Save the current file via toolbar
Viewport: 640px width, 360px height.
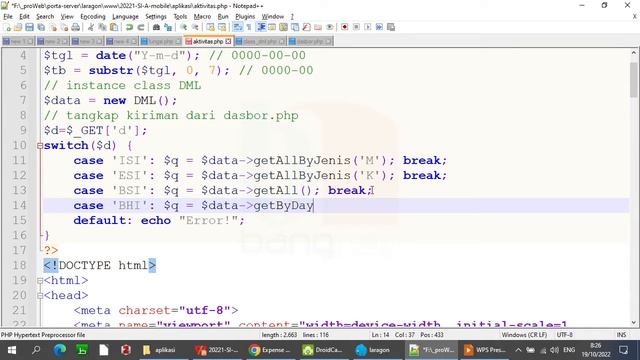29,27
